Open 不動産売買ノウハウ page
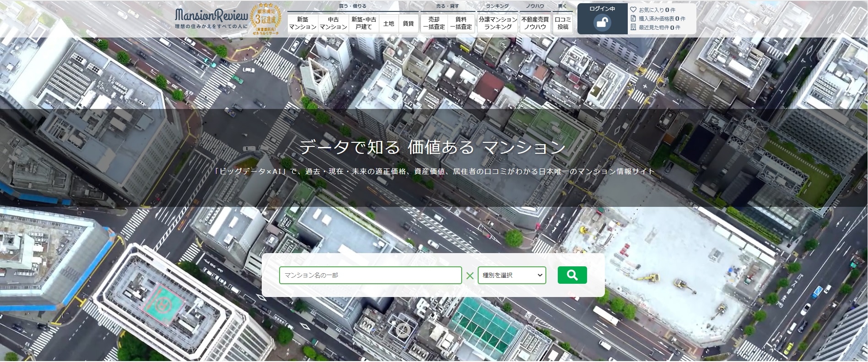The height and width of the screenshot is (362, 868). click(535, 23)
